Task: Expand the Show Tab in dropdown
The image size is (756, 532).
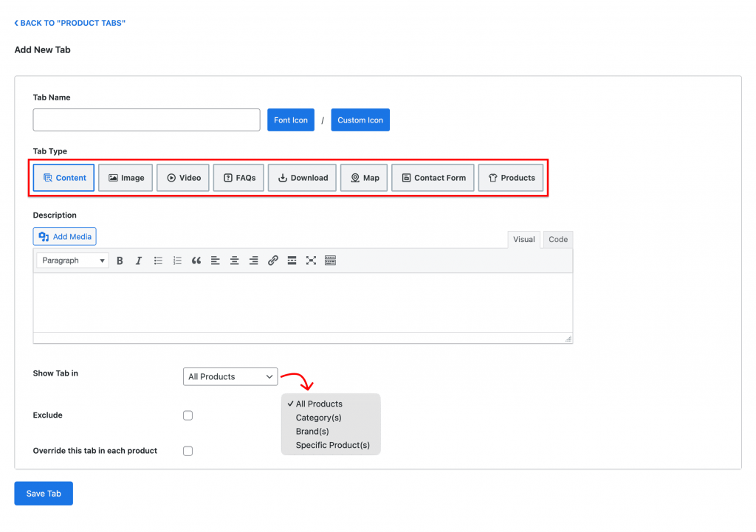Action: pos(230,376)
